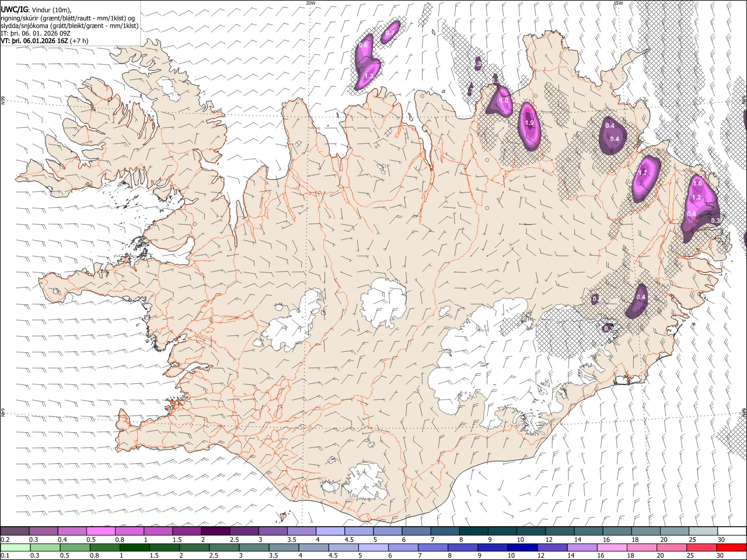Click the upper legend swatch between 0.2 and 0.3

coord(15,531)
